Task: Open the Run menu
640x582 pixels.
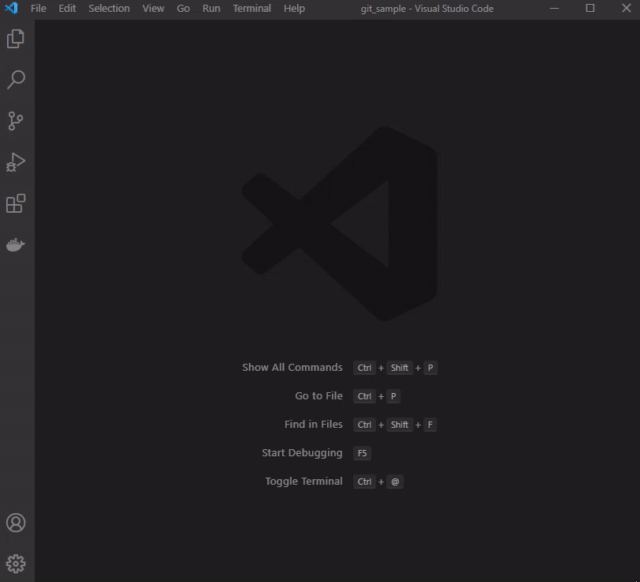Action: click(211, 9)
